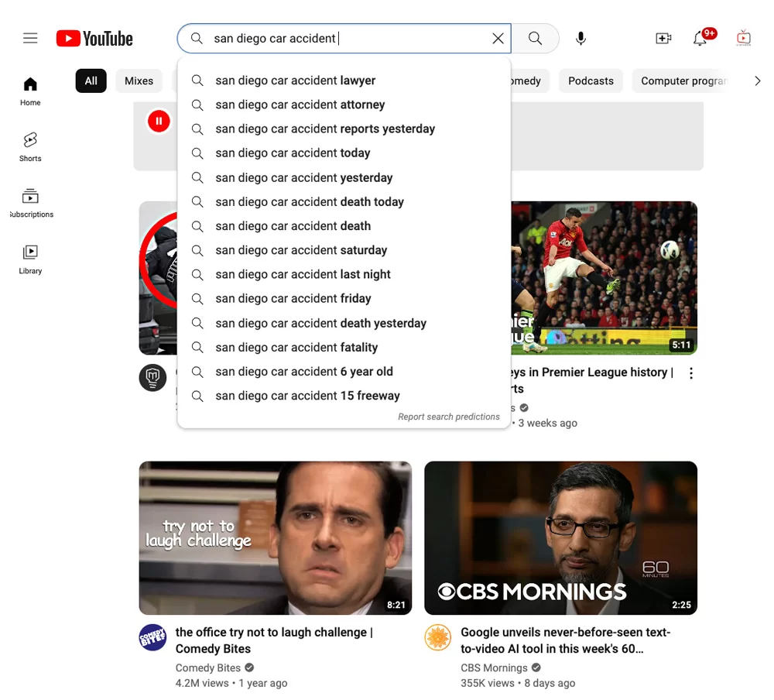Select the Podcasts filter chip
The image size is (774, 700).
tap(591, 81)
